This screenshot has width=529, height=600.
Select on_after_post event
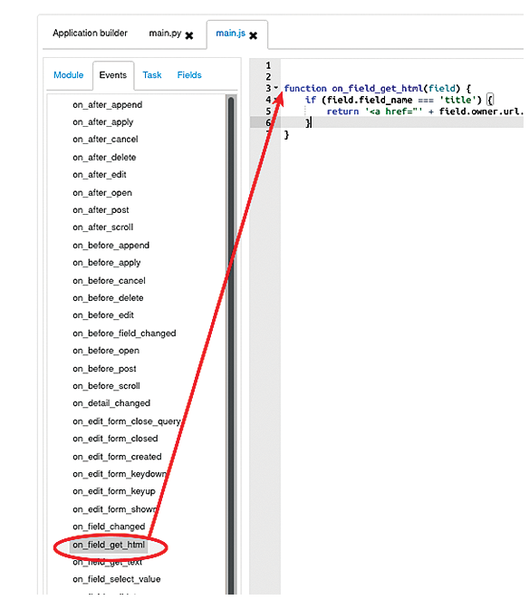[101, 210]
